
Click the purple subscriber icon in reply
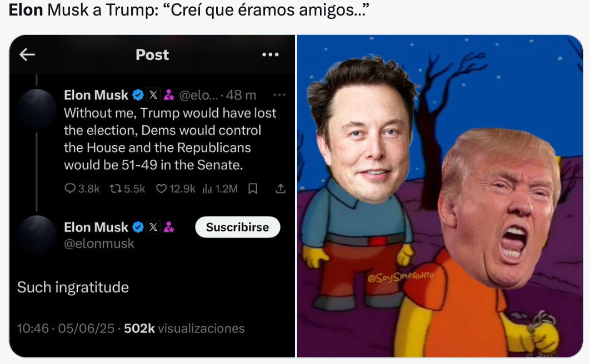169,228
